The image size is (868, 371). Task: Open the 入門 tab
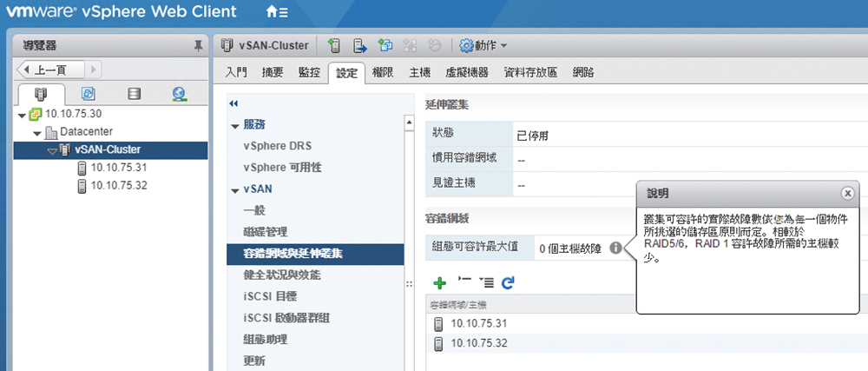pyautogui.click(x=237, y=72)
